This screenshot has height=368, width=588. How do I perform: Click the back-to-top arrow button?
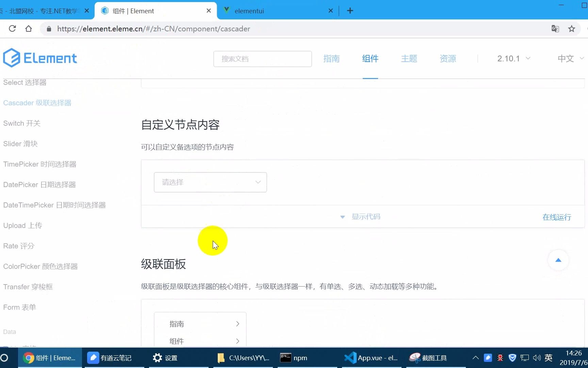click(558, 260)
